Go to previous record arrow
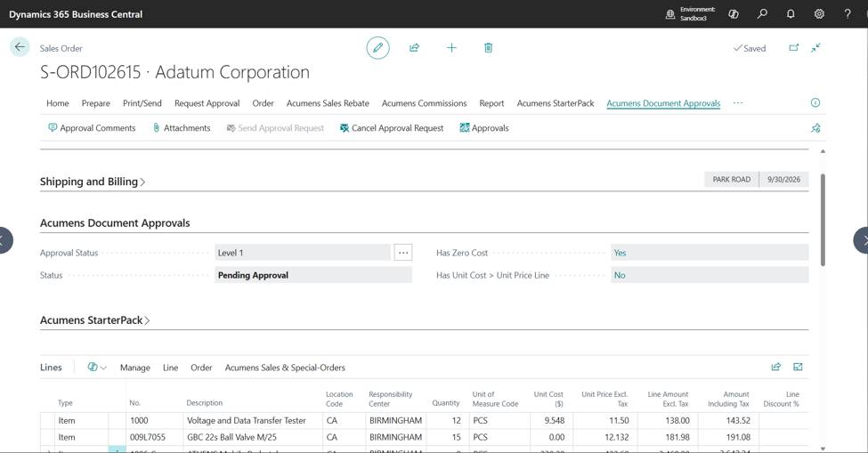868x453 pixels. pyautogui.click(x=4, y=240)
